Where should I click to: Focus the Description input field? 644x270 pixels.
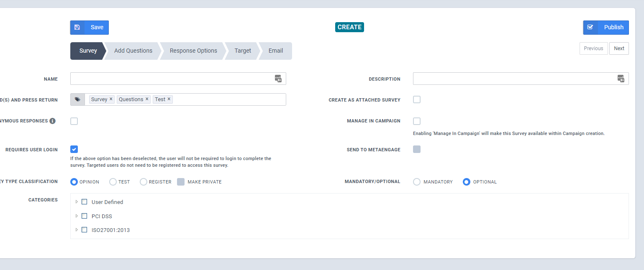[x=521, y=79]
